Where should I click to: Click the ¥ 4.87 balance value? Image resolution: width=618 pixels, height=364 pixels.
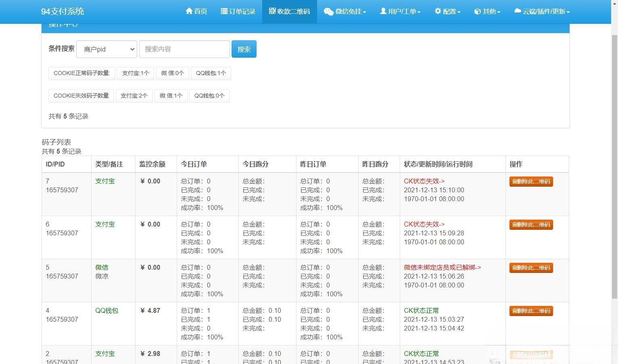150,311
